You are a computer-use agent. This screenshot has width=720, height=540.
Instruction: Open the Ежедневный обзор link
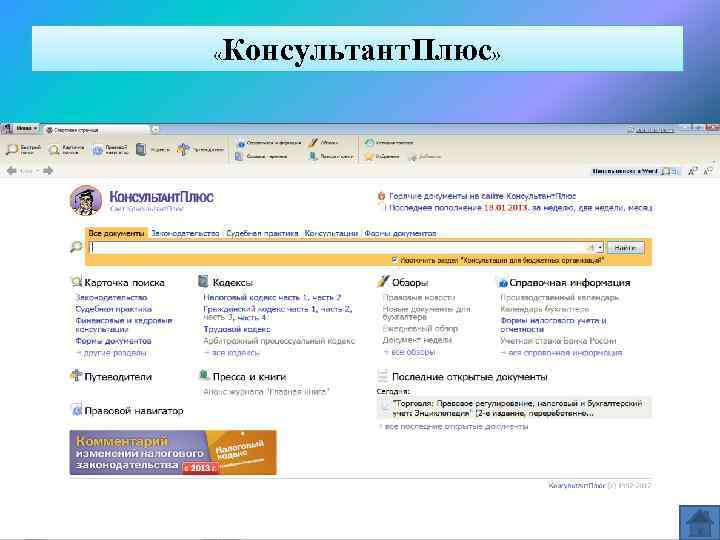click(x=420, y=328)
